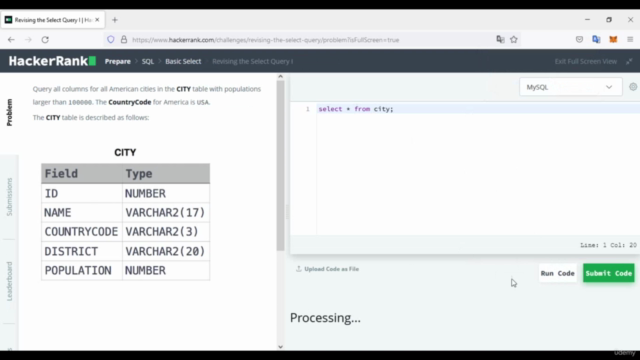Open the MetaMask fox extension icon
This screenshot has width=640, height=360.
(x=613, y=39)
